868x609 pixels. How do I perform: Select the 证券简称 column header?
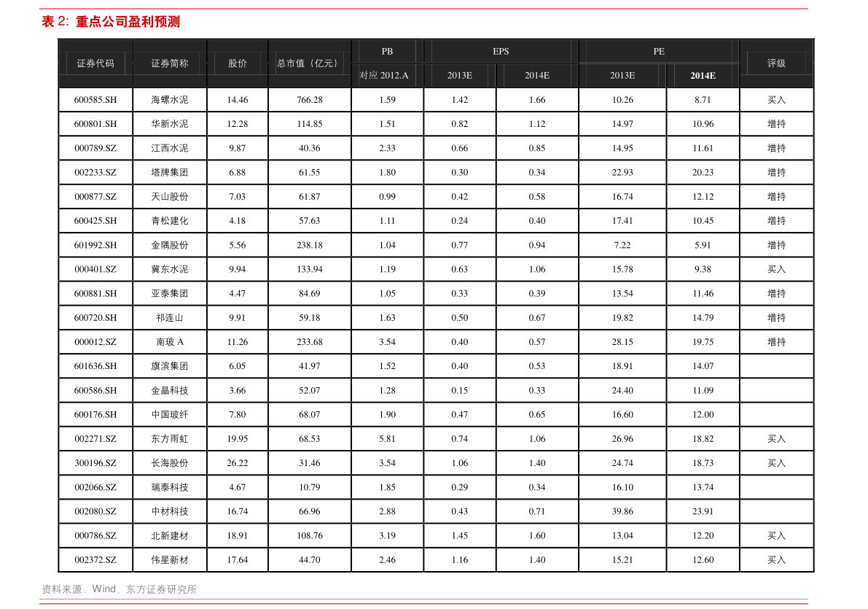(170, 63)
